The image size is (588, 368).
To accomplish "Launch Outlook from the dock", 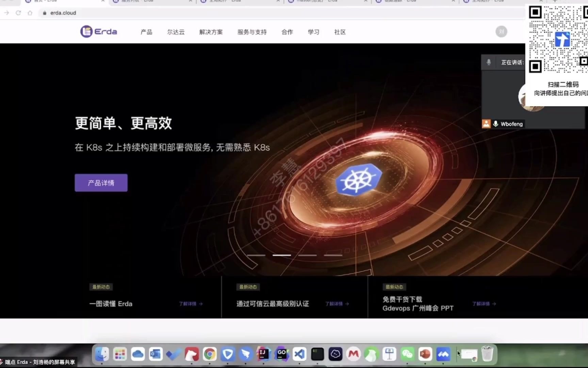I will 156,354.
